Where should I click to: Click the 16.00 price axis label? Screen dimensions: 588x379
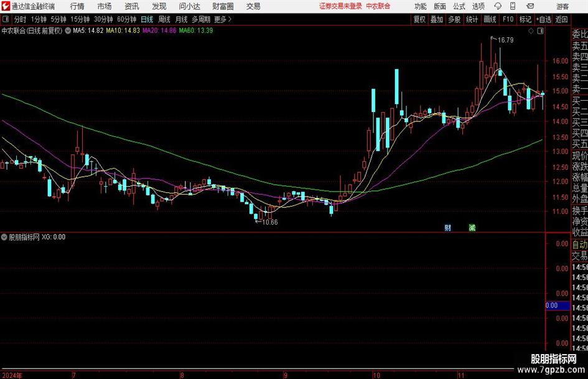pos(560,60)
